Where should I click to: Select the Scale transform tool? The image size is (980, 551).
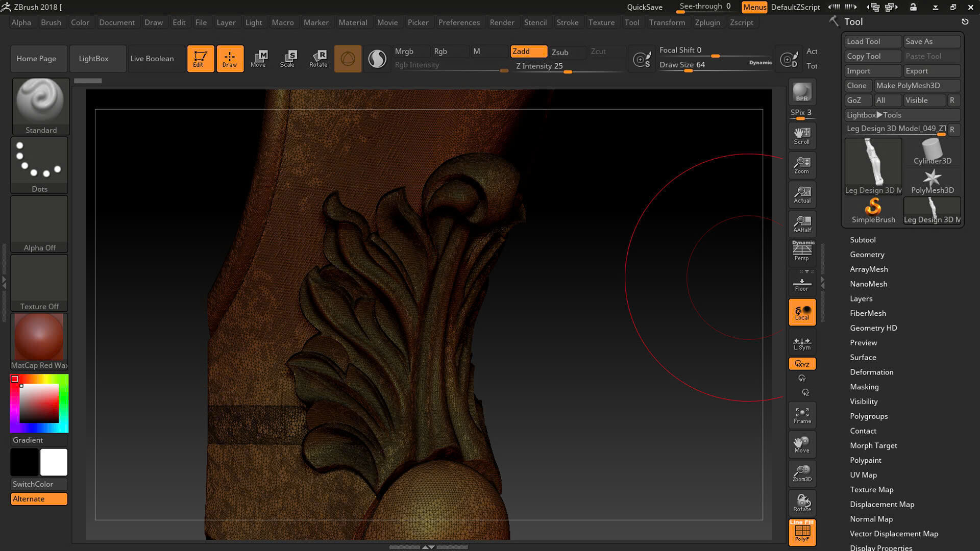[x=287, y=59]
